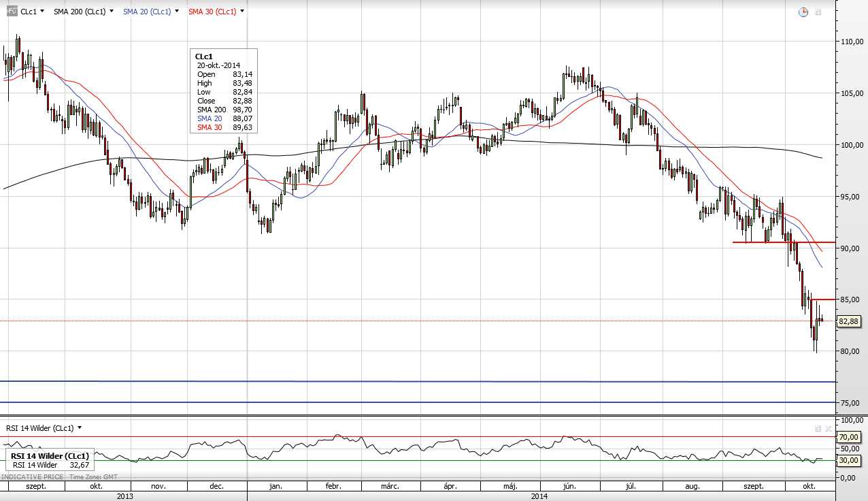Click the 110,00 price axis value
This screenshot has width=868, height=501.
click(851, 42)
